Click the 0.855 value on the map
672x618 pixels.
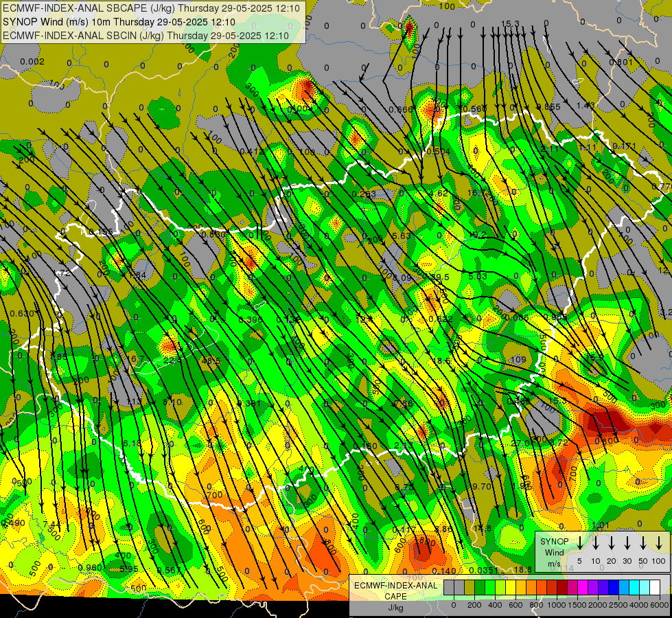pos(548,107)
